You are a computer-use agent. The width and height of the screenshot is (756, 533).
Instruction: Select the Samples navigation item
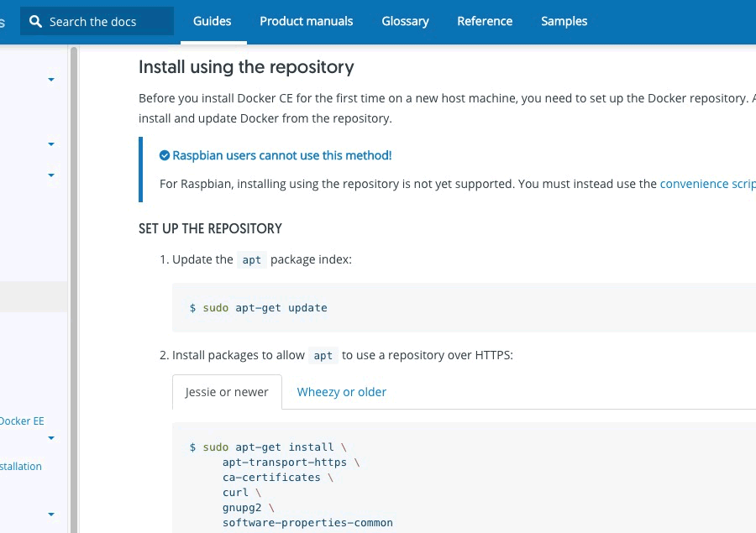[564, 21]
